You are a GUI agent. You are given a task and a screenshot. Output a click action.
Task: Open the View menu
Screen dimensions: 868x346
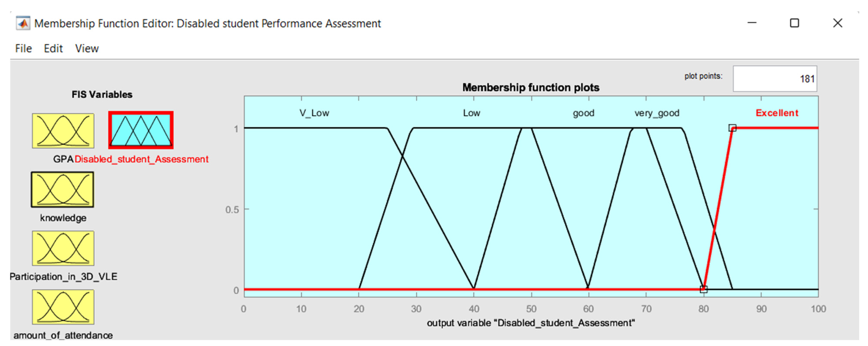[x=87, y=49]
